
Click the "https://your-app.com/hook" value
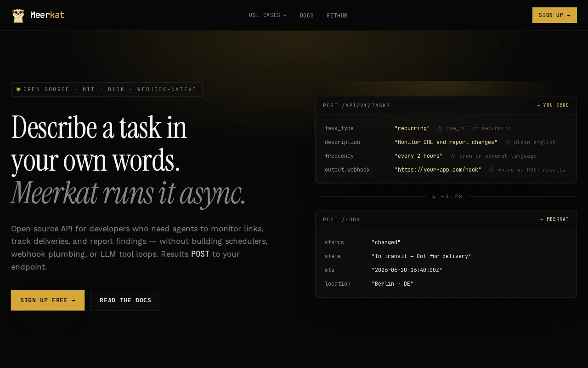pos(438,170)
